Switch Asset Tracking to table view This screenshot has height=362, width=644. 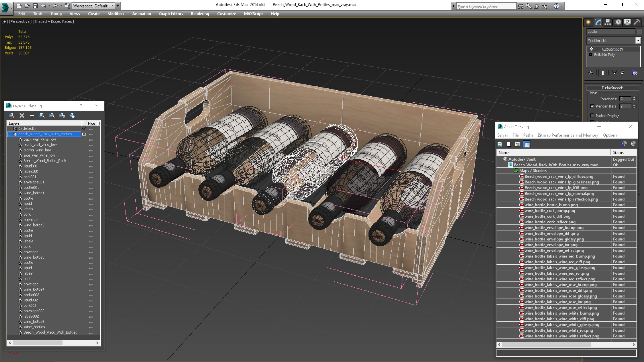coord(527,144)
